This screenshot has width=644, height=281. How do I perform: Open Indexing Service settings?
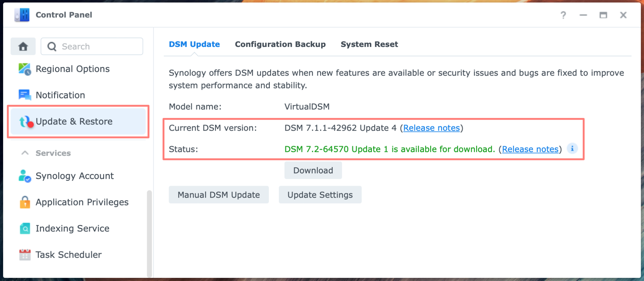coord(78,228)
